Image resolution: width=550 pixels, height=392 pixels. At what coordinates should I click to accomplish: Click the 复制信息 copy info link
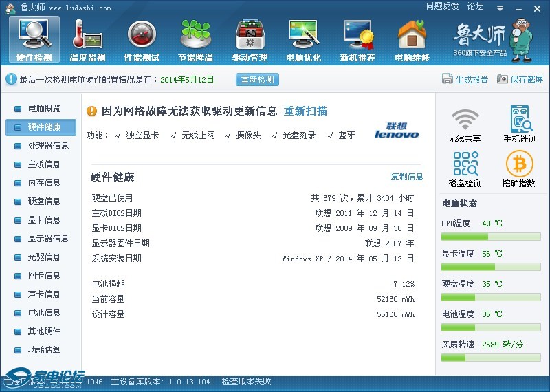(x=407, y=177)
